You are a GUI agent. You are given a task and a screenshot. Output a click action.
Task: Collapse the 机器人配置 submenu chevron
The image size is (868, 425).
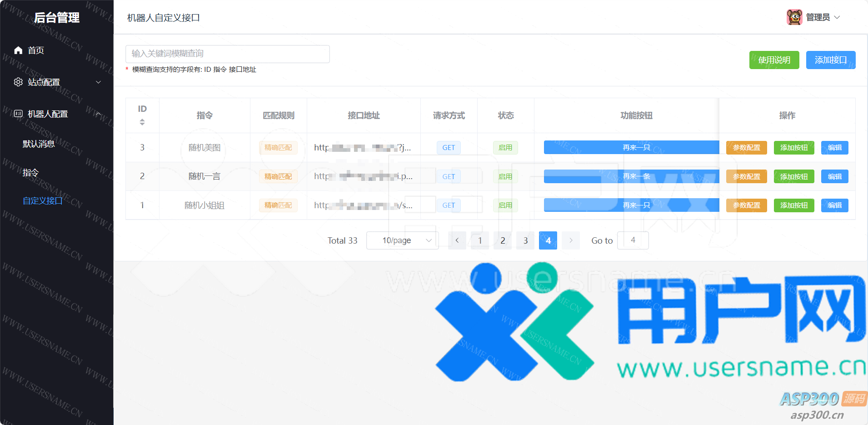click(98, 114)
